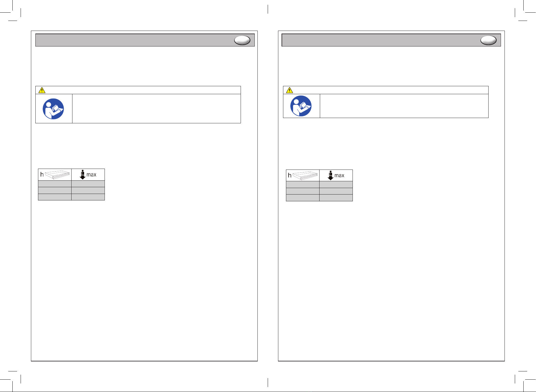Click the oval badge in right page header

(488, 40)
